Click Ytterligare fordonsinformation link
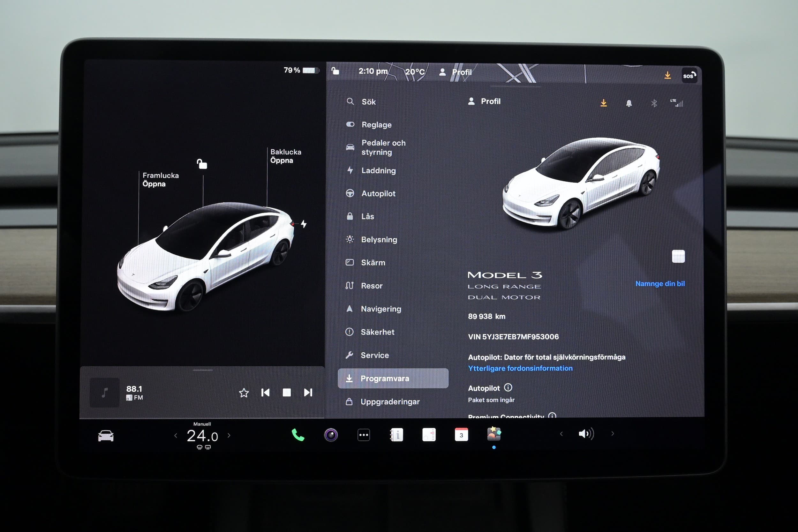The height and width of the screenshot is (532, 798). pyautogui.click(x=520, y=369)
